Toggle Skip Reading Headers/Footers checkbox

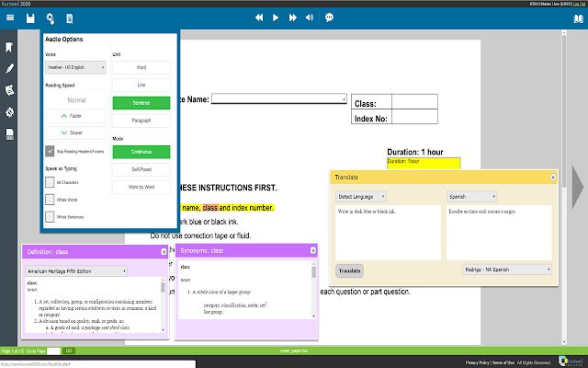50,151
